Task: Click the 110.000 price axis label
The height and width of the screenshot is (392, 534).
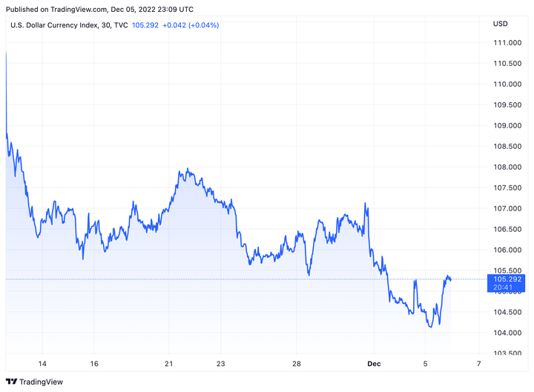Action: (x=507, y=84)
